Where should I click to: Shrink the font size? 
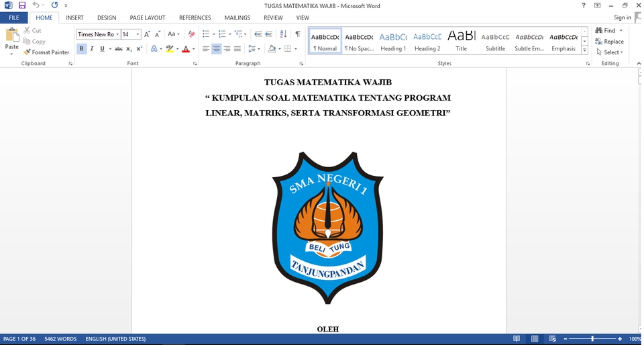157,34
